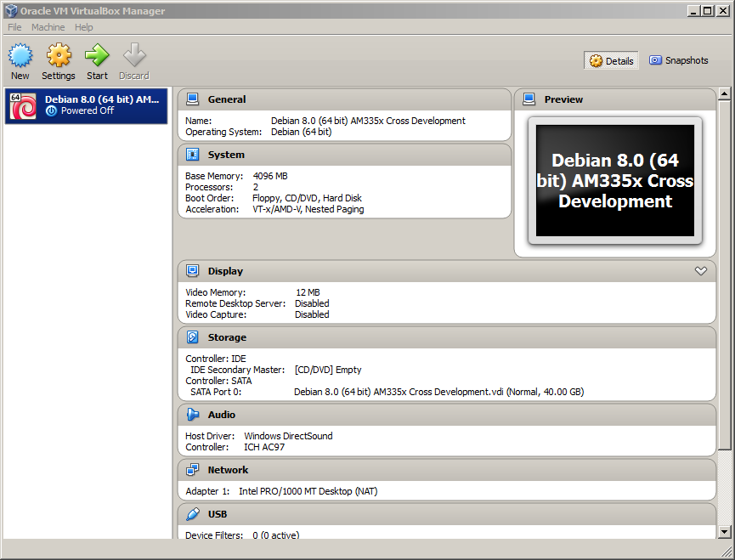Click the "12 MB" video memory value
Viewport: 735px width, 560px height.
coord(308,292)
